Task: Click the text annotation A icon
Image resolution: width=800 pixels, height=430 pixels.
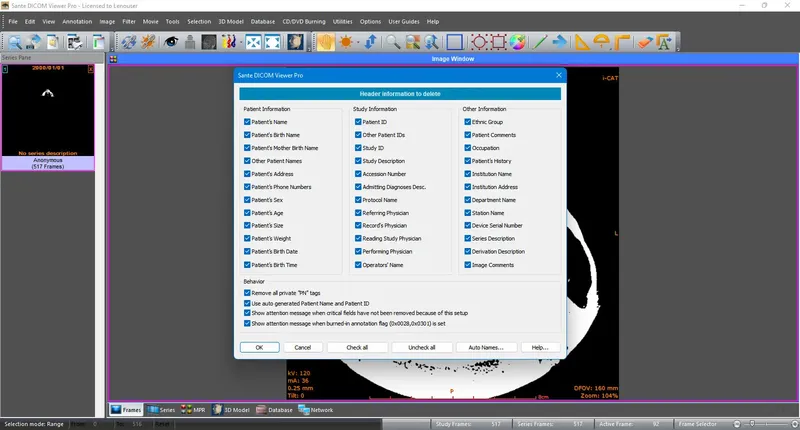Action: coord(664,42)
